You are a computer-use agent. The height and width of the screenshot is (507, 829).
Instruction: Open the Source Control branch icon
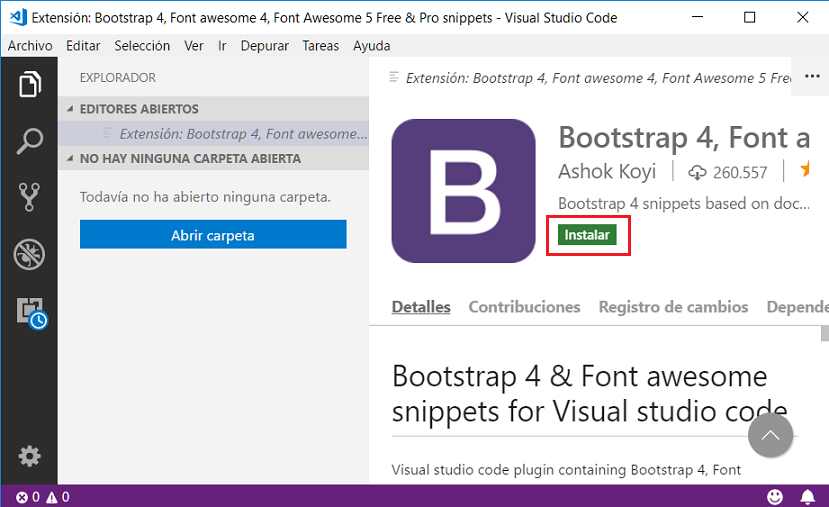point(29,197)
